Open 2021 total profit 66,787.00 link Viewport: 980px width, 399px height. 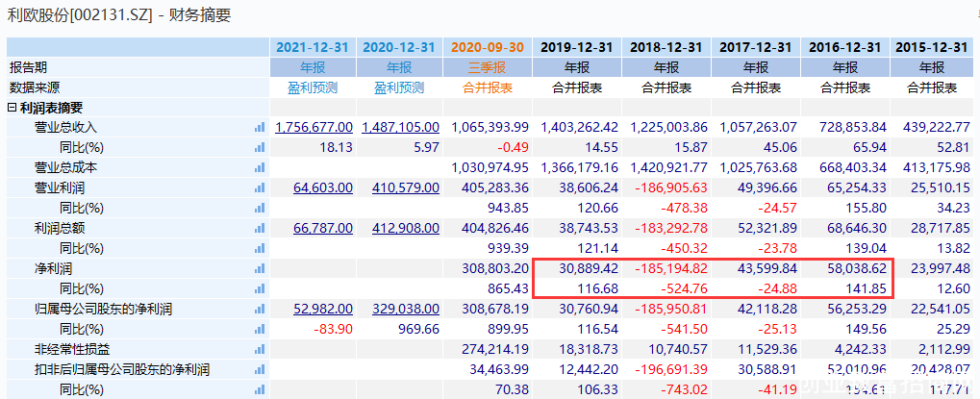tap(322, 229)
